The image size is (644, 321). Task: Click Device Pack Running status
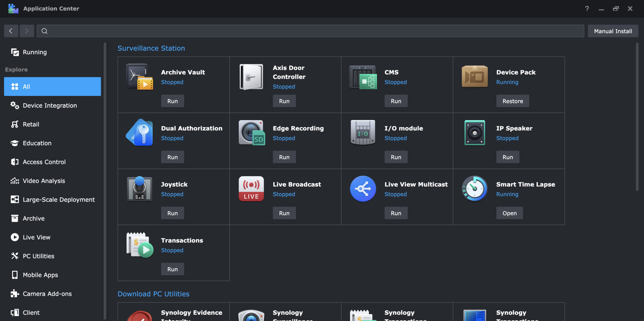click(x=507, y=82)
